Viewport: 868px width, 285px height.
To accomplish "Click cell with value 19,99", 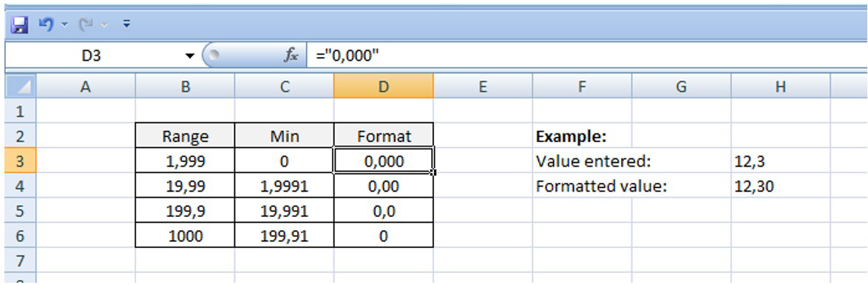I will click(x=185, y=186).
